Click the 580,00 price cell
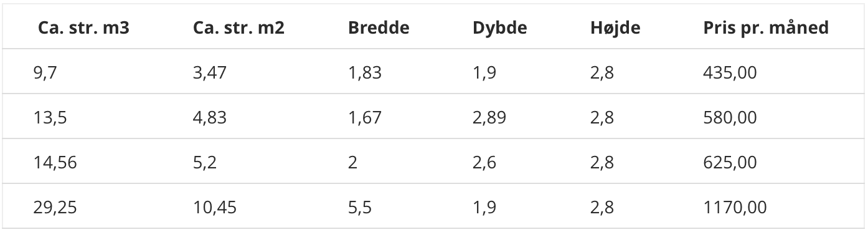The width and height of the screenshot is (868, 232). [729, 118]
